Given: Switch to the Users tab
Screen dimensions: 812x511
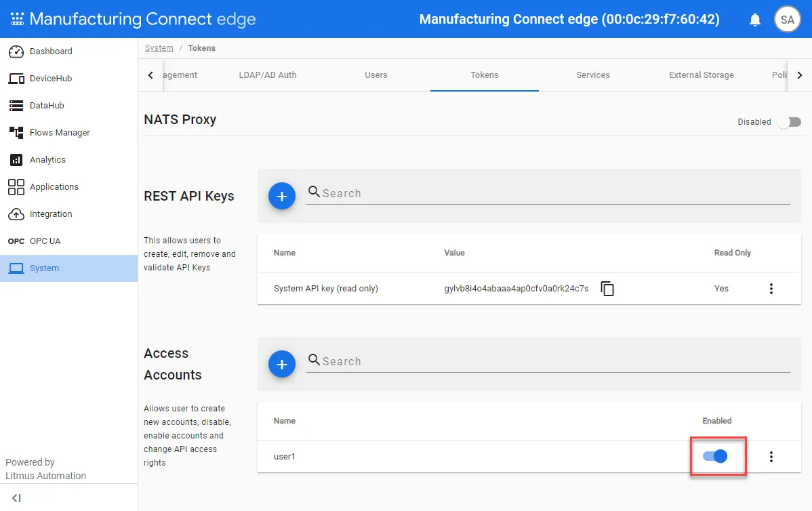Looking at the screenshot, I should [376, 75].
